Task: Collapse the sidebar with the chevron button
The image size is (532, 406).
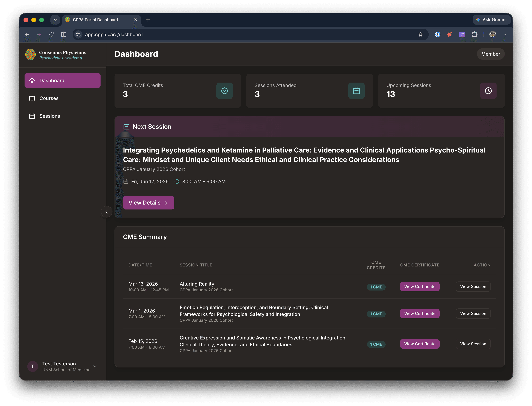Action: tap(107, 212)
